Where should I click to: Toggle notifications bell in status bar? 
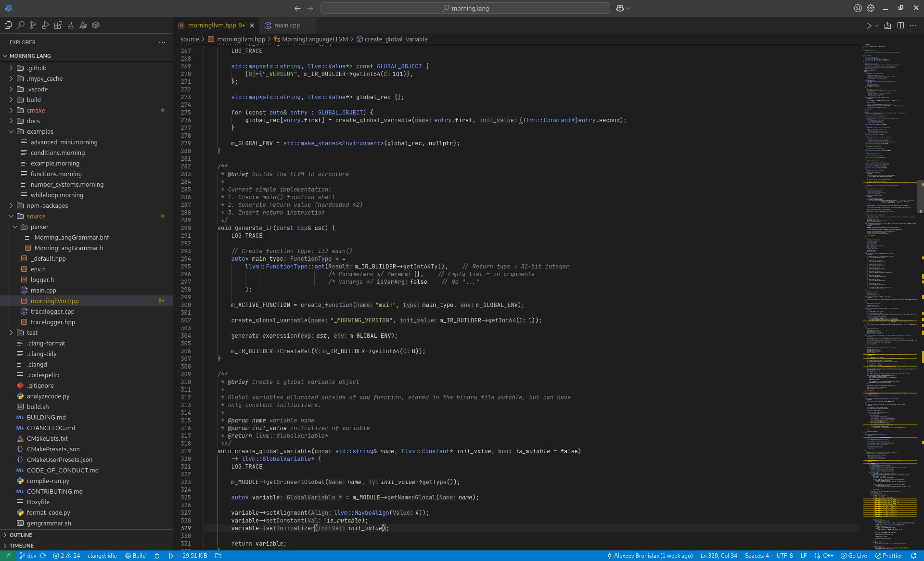tap(914, 556)
